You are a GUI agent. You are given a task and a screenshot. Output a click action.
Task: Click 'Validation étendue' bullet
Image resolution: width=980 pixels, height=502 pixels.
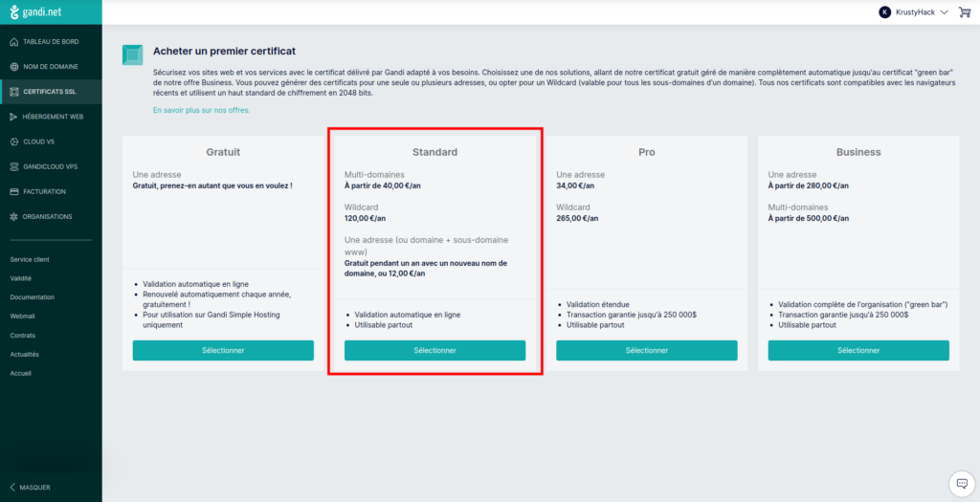pos(597,305)
